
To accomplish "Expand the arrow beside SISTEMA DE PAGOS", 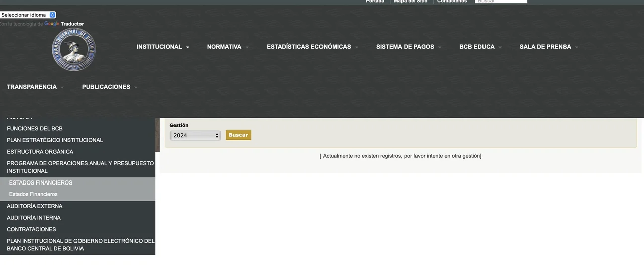I will [440, 47].
